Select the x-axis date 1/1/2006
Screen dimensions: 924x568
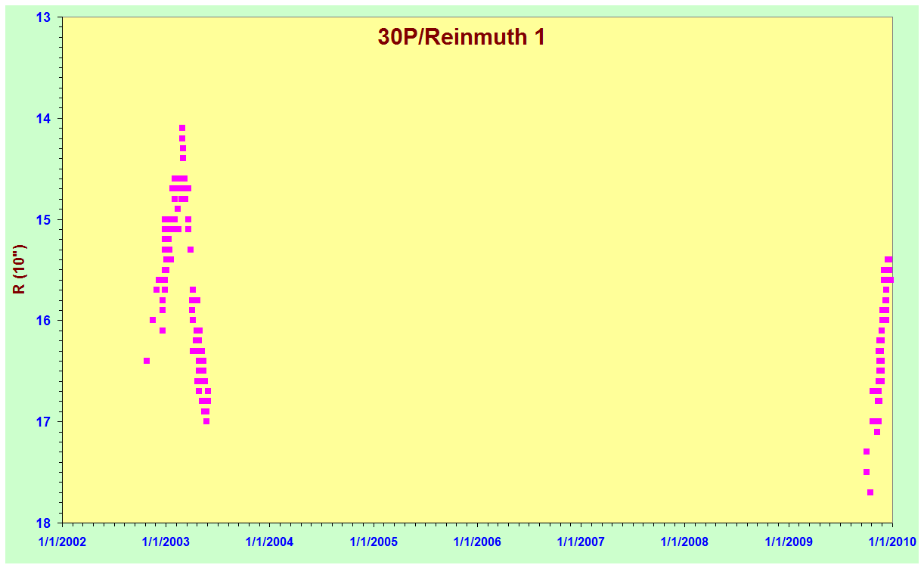click(477, 542)
